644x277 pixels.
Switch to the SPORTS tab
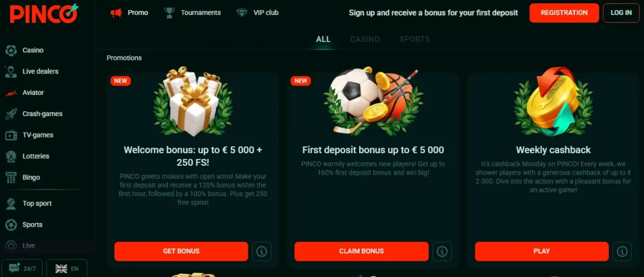point(414,40)
